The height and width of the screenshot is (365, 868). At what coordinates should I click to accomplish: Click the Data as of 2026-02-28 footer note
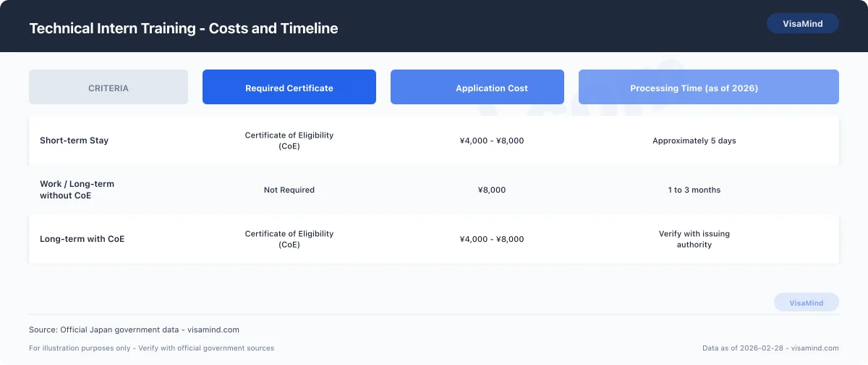point(770,348)
